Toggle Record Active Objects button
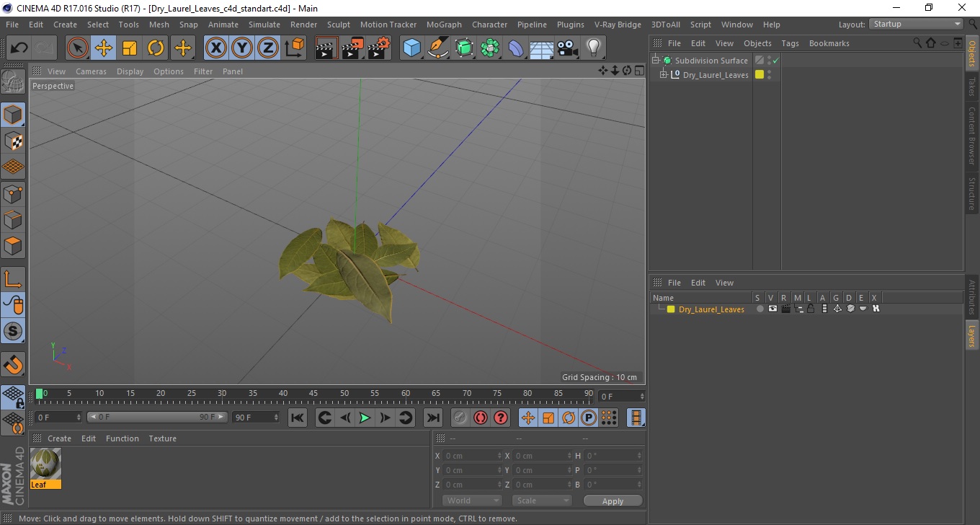 (460, 418)
